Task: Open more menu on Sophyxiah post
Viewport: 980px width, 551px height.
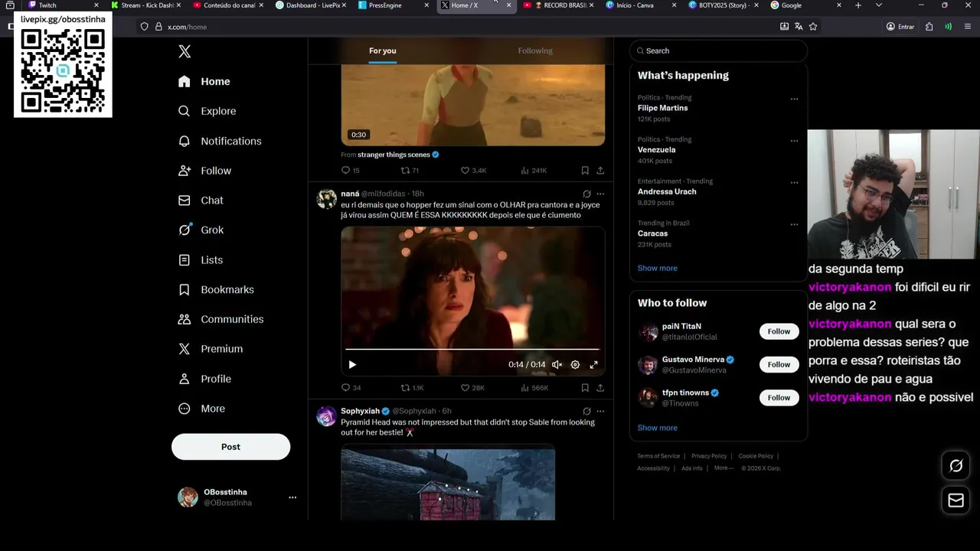Action: 600,411
